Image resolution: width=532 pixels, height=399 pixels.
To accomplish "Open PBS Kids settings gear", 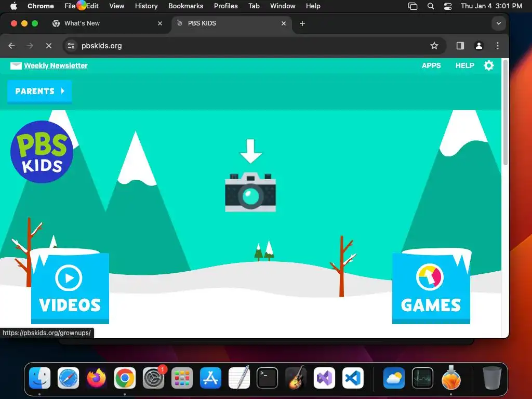I will [488, 65].
